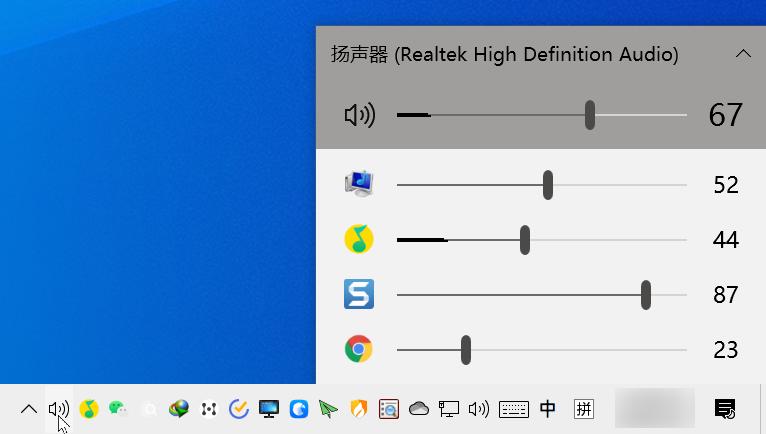Adjust the Chrome volume slider at 23
This screenshot has height=434, width=766.
point(466,350)
